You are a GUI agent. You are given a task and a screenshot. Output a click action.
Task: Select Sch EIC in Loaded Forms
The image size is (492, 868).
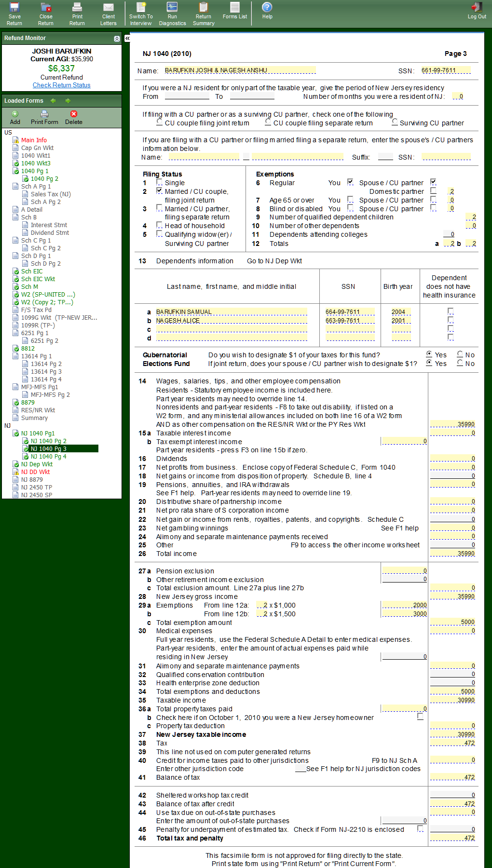[x=32, y=271]
